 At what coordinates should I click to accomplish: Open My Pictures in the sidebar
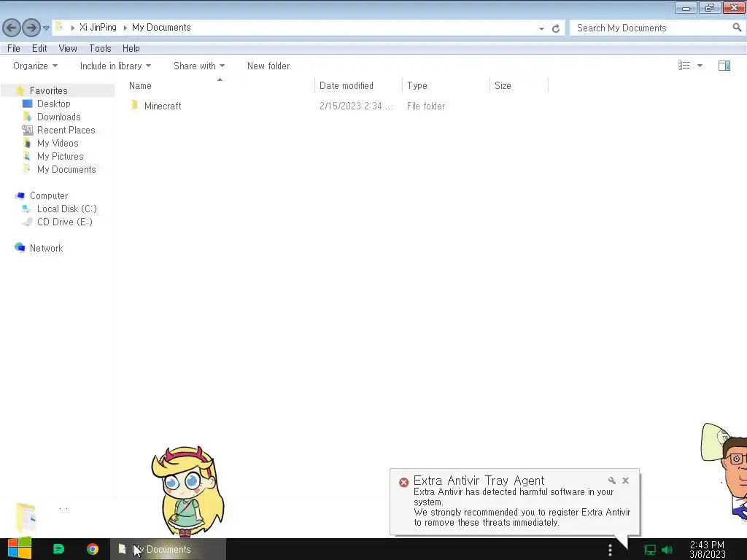tap(61, 156)
